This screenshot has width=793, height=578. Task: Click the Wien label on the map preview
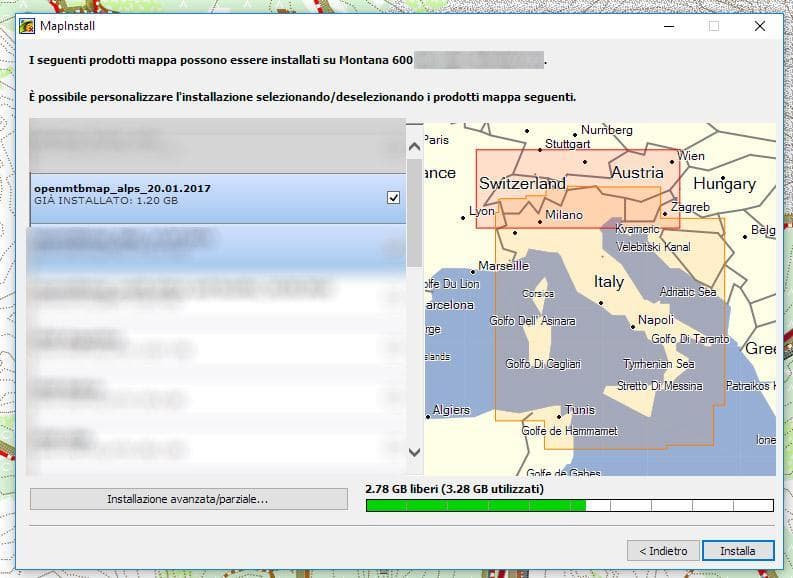(x=690, y=156)
